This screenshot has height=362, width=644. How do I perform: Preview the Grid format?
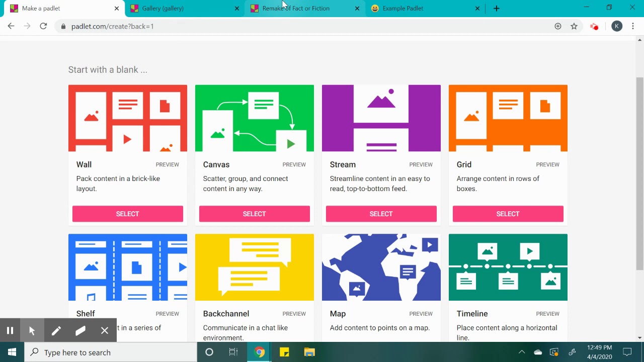547,164
